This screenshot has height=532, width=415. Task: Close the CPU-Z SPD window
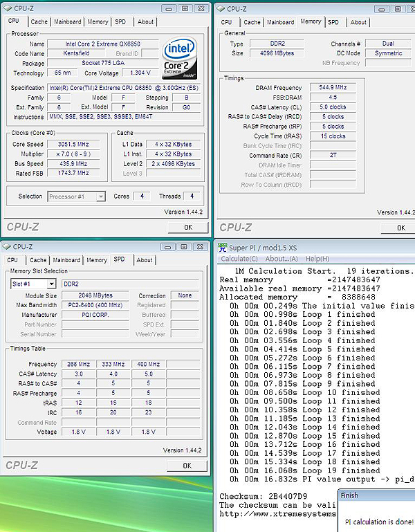click(x=200, y=247)
